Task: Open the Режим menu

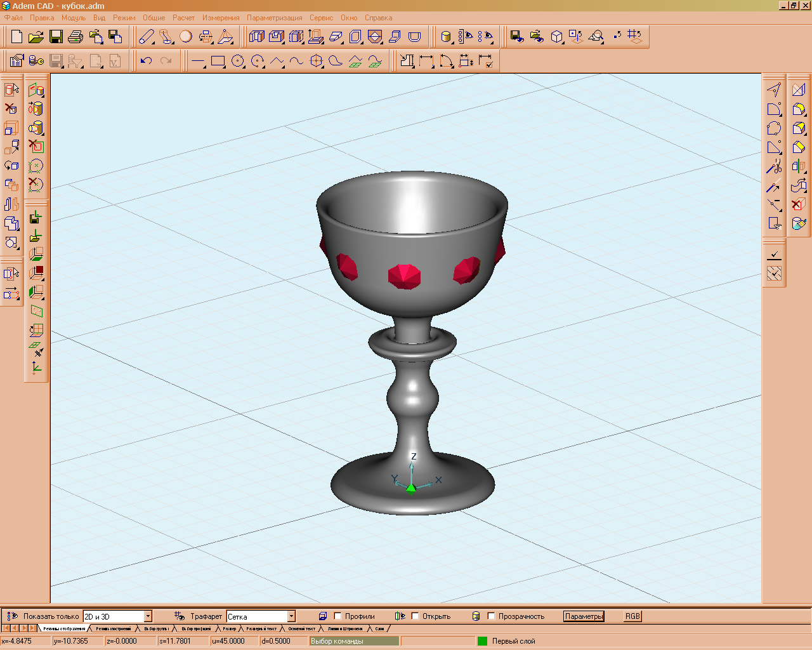Action: click(x=124, y=18)
